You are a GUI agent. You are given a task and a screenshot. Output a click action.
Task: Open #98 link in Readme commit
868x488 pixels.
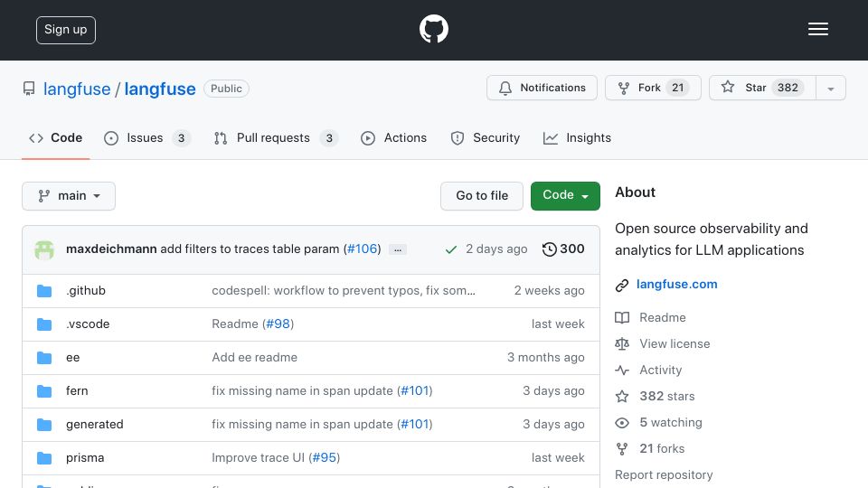pyautogui.click(x=278, y=324)
